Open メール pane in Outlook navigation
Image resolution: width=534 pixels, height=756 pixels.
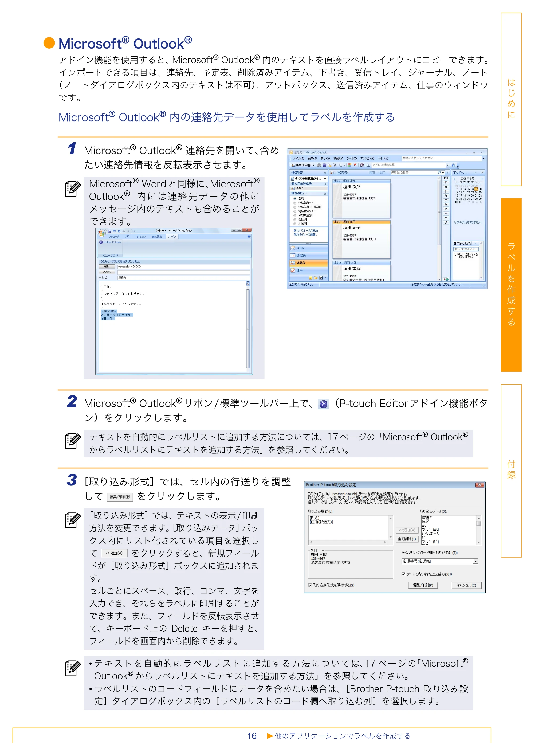(309, 248)
